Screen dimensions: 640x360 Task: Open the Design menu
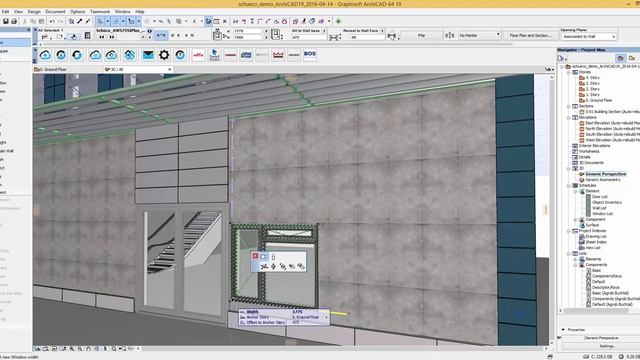tap(34, 12)
